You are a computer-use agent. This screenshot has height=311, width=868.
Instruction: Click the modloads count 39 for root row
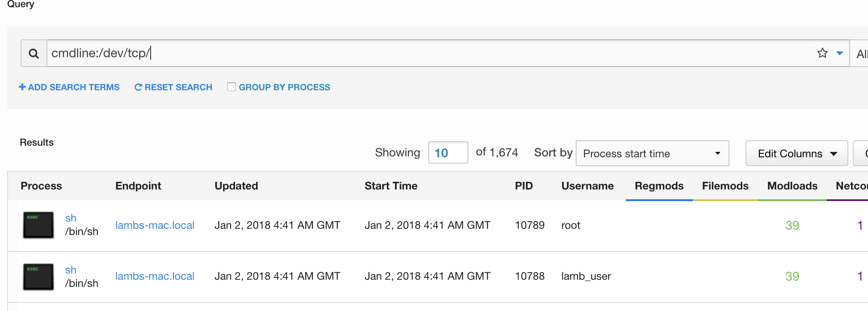point(792,225)
